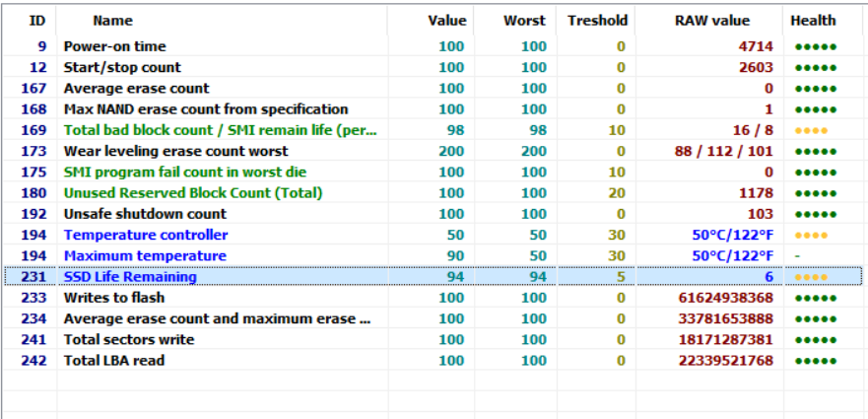This screenshot has width=868, height=419.
Task: Sort by the Name column header
Action: coord(112,20)
